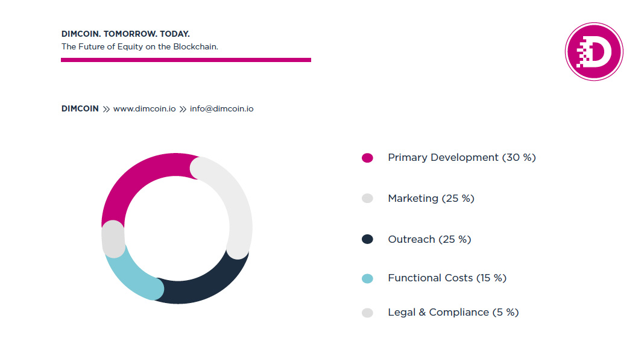644x350 pixels.
Task: Click the bold DIMCOIN text beside the website
Action: tap(80, 108)
